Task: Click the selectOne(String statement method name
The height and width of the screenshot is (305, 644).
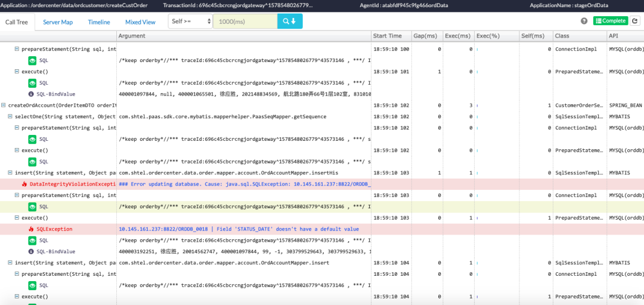Action: pyautogui.click(x=66, y=117)
